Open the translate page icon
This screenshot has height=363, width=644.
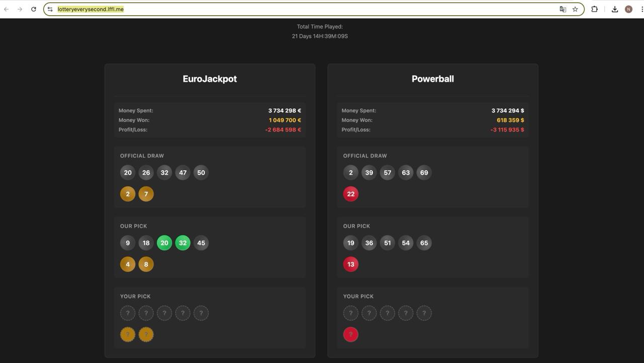click(562, 9)
